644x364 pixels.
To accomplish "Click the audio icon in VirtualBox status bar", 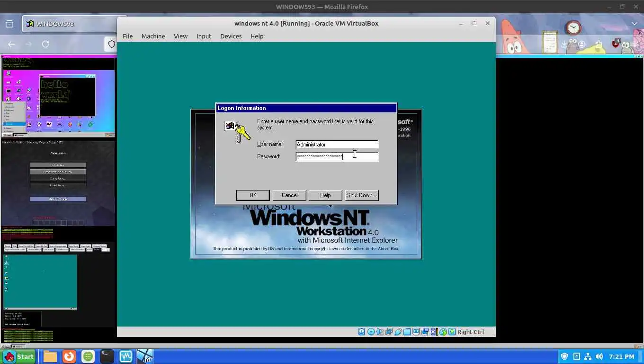I will pyautogui.click(x=380, y=332).
